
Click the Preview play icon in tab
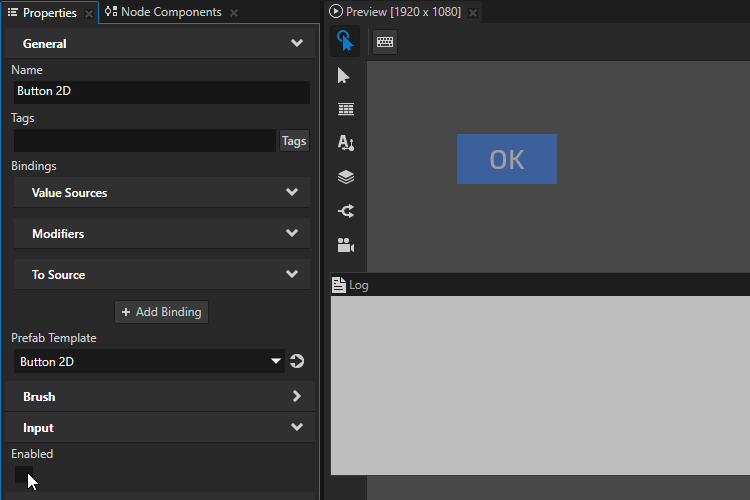coord(336,11)
